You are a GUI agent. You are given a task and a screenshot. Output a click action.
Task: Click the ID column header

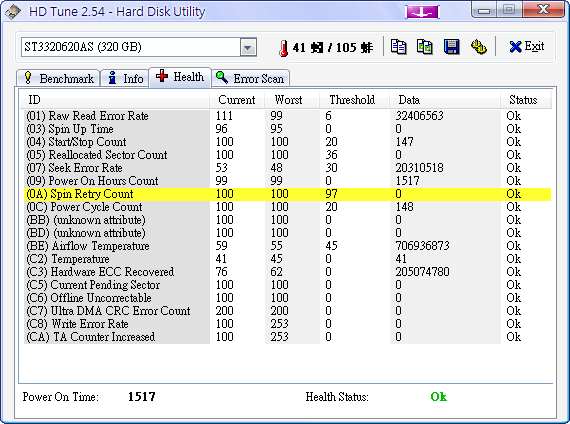click(114, 100)
